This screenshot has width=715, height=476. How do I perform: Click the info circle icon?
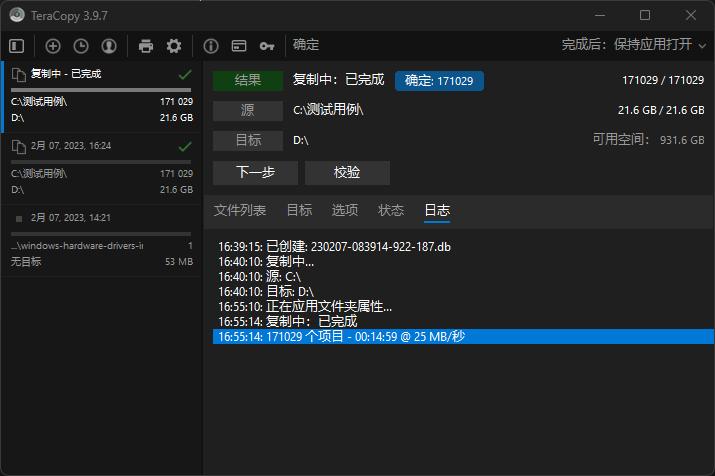pyautogui.click(x=211, y=46)
